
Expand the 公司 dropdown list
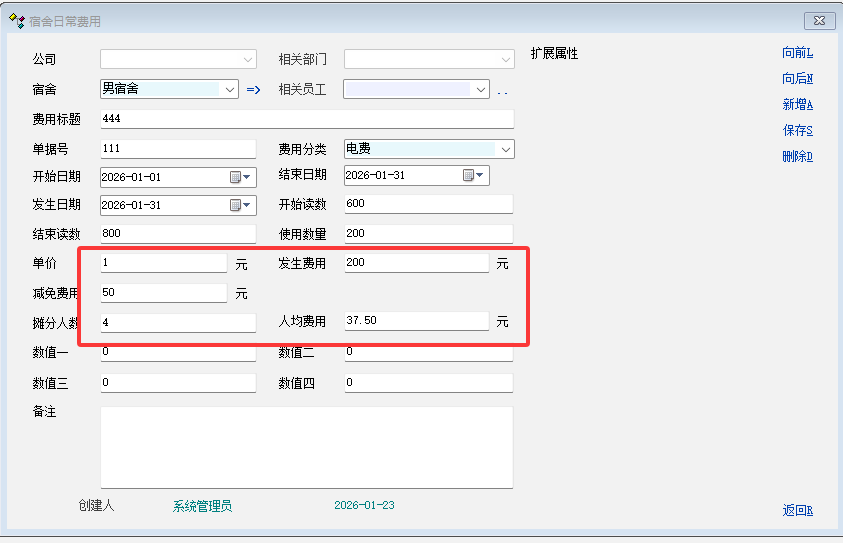tap(248, 59)
